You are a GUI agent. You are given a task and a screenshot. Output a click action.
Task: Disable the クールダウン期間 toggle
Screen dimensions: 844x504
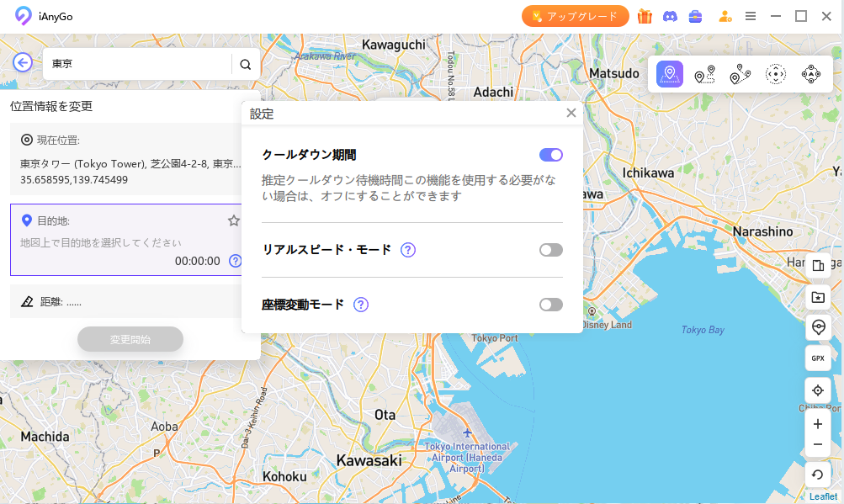[x=550, y=155]
